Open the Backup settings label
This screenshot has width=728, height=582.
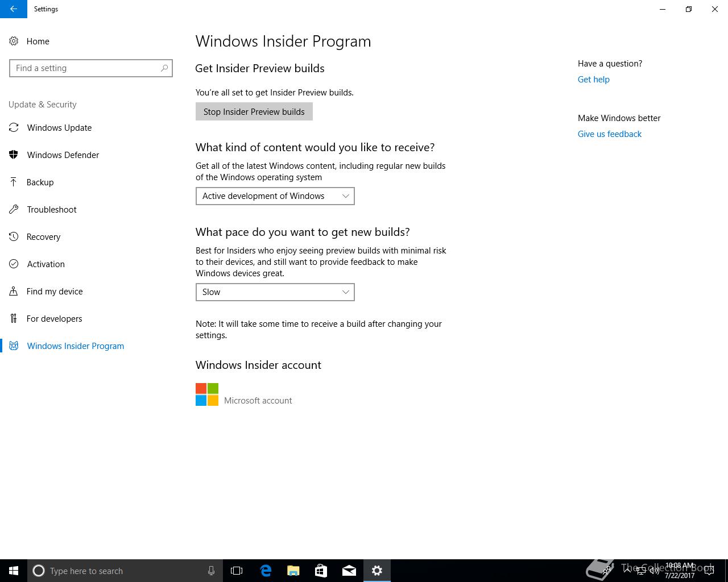tap(40, 182)
